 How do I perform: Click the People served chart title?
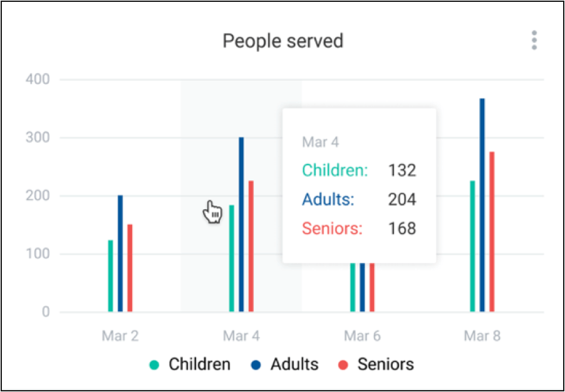point(283,41)
